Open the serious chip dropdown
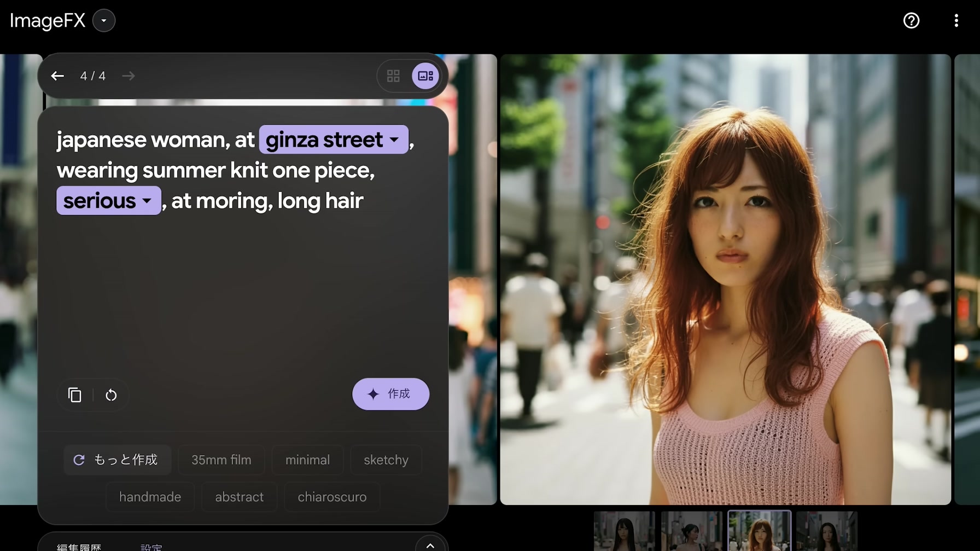Screen dimensions: 980x551 pyautogui.click(x=108, y=201)
